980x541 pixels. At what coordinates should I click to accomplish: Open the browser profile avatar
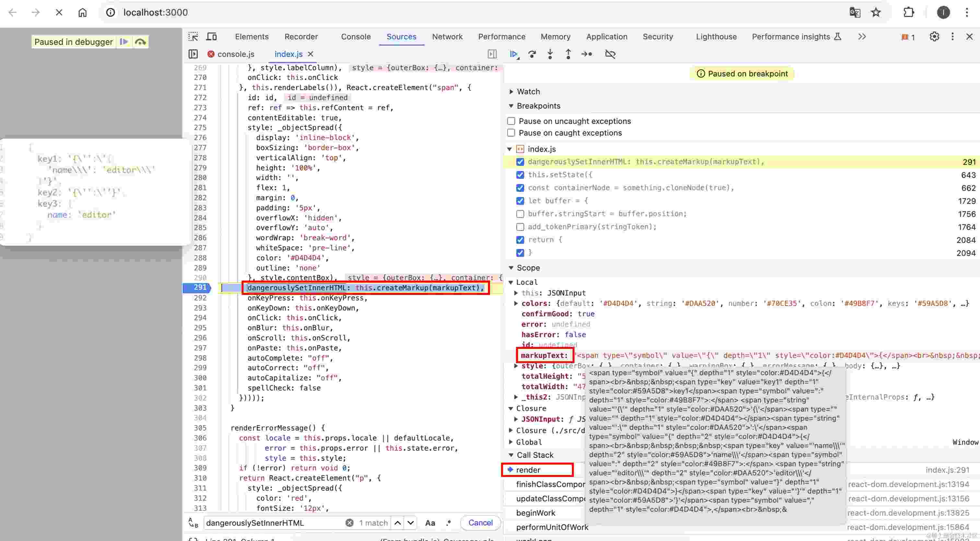pos(943,13)
